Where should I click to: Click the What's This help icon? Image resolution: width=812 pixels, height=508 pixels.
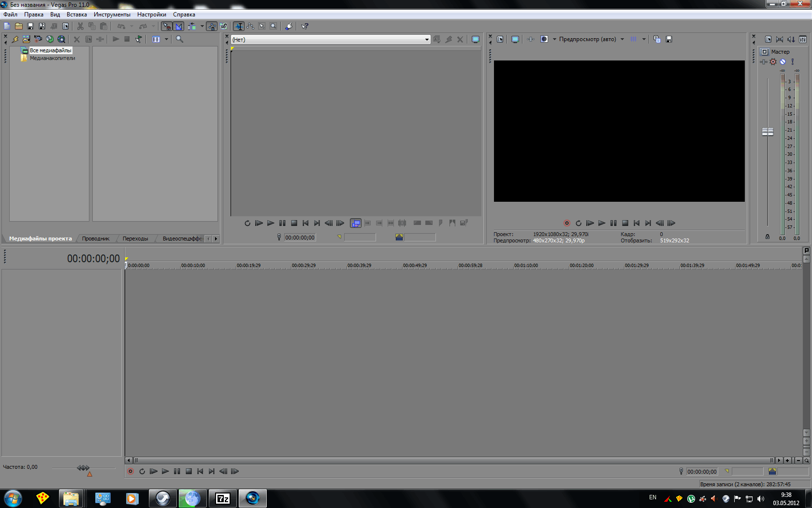click(x=304, y=26)
